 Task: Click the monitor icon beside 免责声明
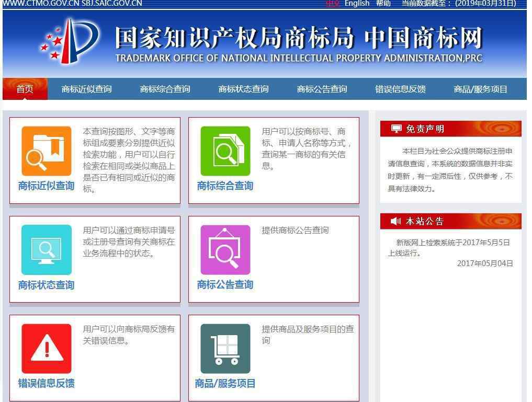pos(396,129)
